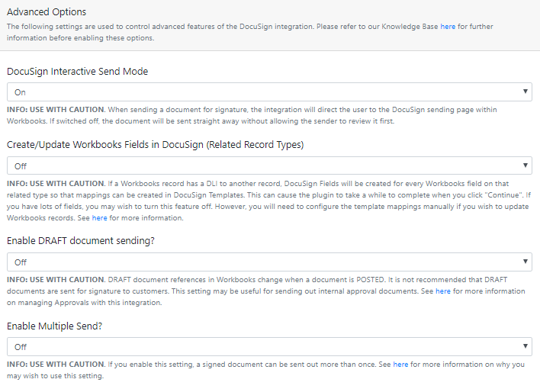This screenshot has height=392, width=540.
Task: Click the arrow on the Interactive Send Mode select
Action: [x=526, y=92]
